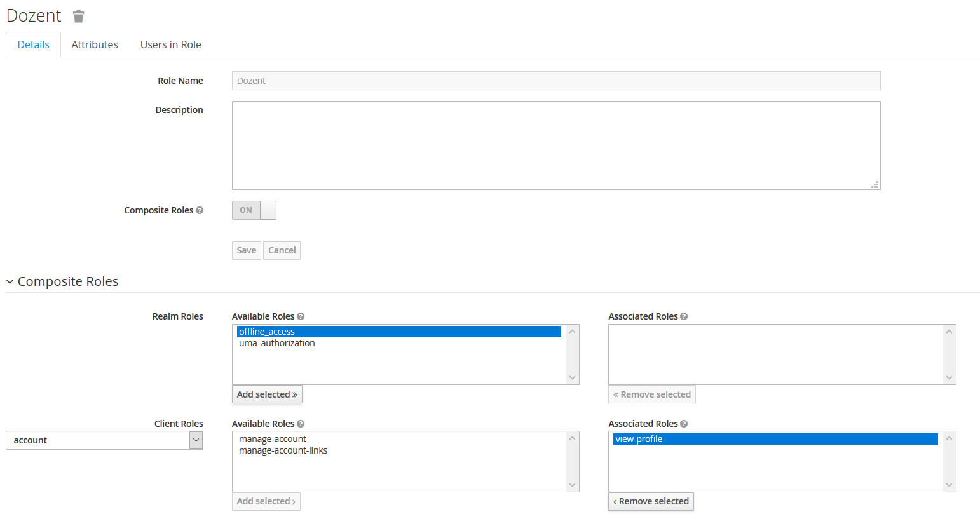This screenshot has width=980, height=519.
Task: Add selected realm role offline_access
Action: (267, 394)
